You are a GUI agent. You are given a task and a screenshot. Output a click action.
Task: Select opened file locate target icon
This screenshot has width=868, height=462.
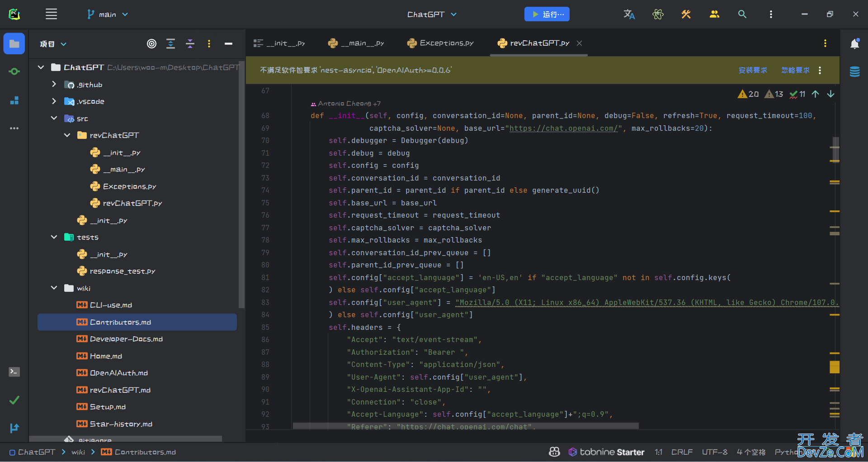pos(151,44)
